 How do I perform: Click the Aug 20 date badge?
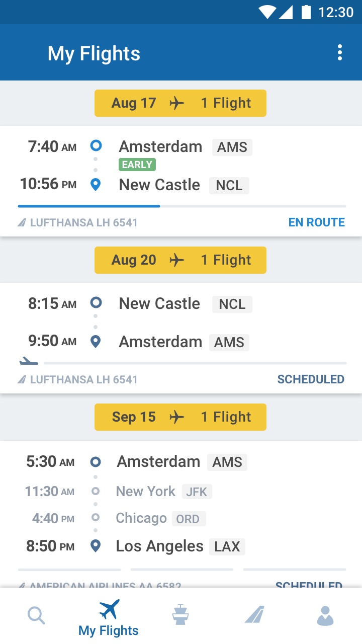click(180, 260)
